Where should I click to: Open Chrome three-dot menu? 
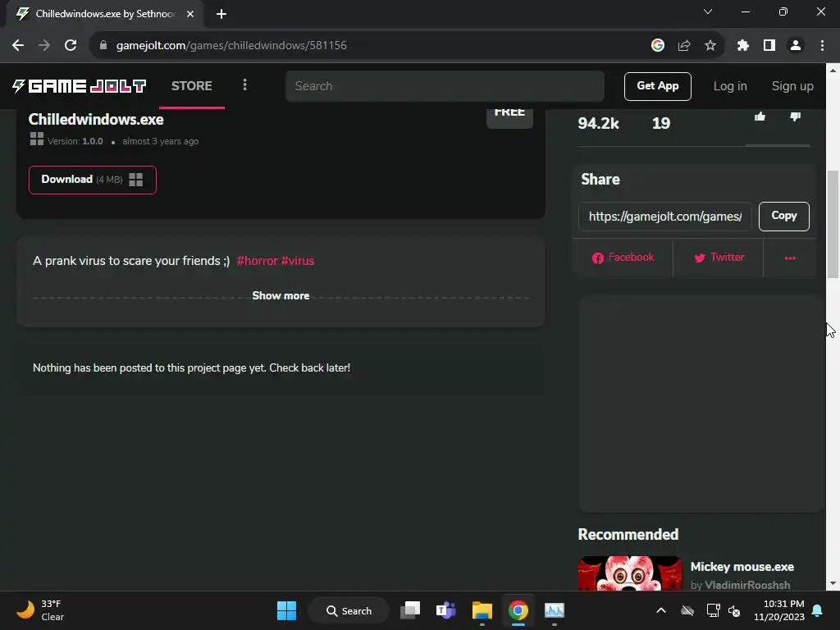click(822, 46)
